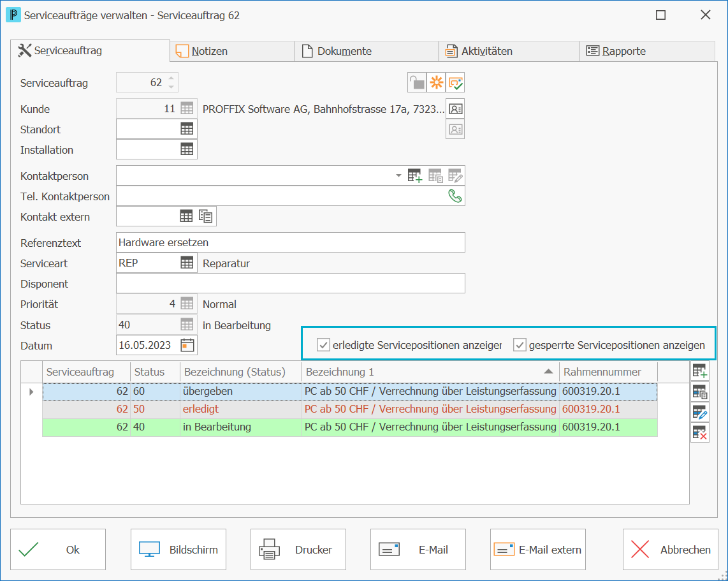The width and height of the screenshot is (728, 581).
Task: Open the Datum calendar picker icon
Action: click(187, 345)
